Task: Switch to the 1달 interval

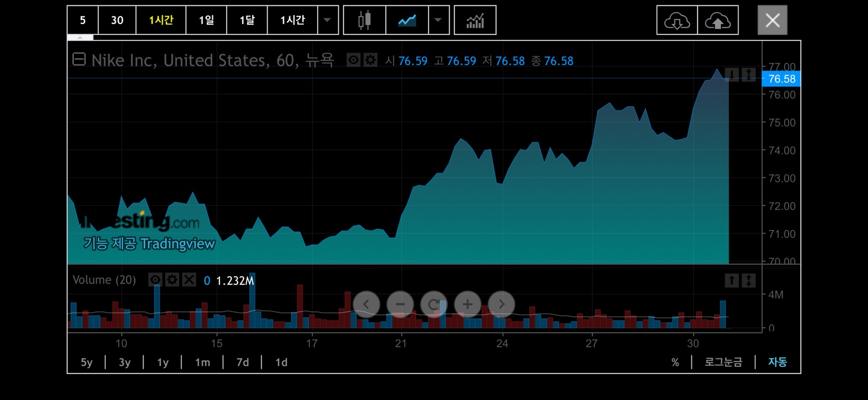Action: coord(247,20)
